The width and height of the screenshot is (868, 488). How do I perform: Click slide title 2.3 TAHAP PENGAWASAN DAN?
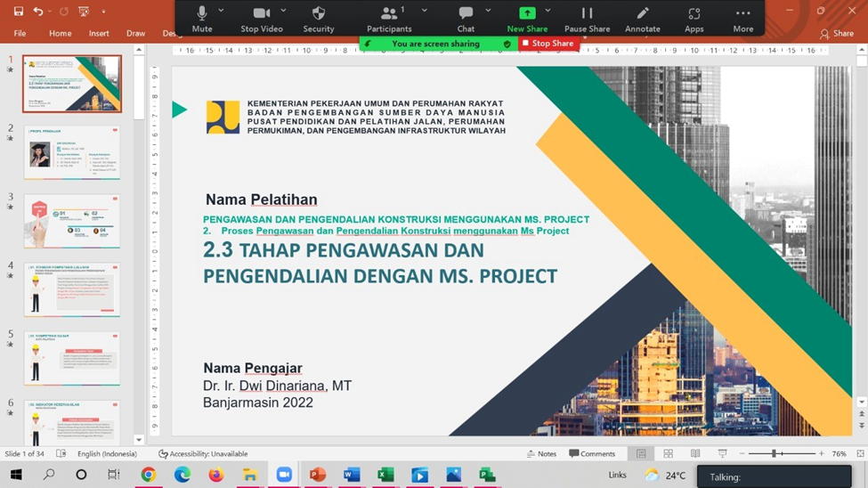click(344, 250)
